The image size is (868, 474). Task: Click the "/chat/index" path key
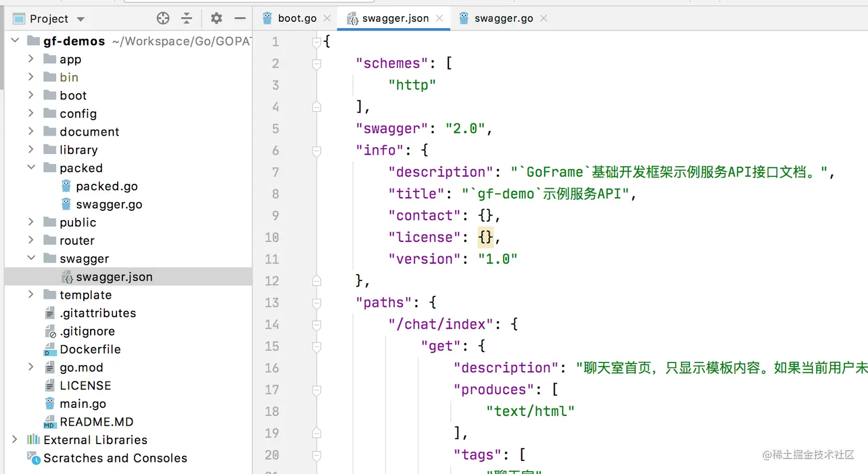click(440, 325)
